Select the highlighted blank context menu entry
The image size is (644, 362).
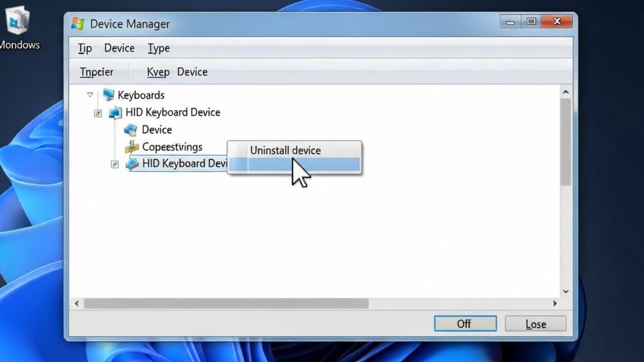click(294, 165)
